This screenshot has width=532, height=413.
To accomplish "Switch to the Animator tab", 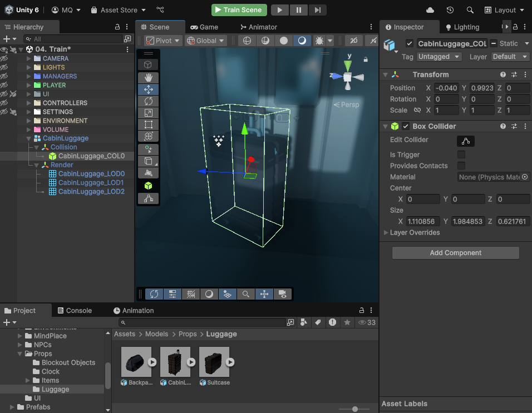I will 259,27.
